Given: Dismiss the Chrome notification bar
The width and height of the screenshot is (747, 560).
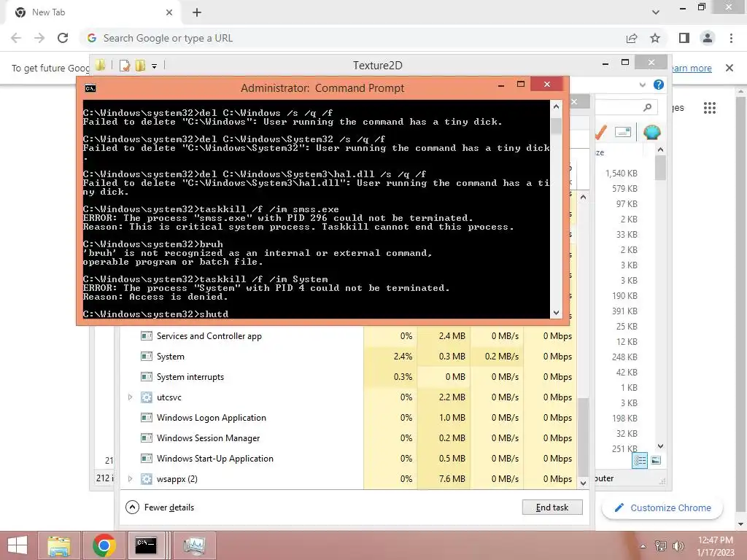Looking at the screenshot, I should pos(729,68).
